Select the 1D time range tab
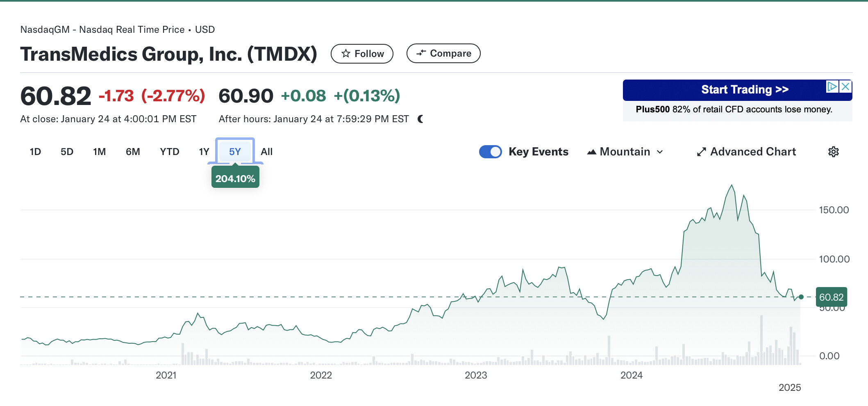 (x=35, y=152)
